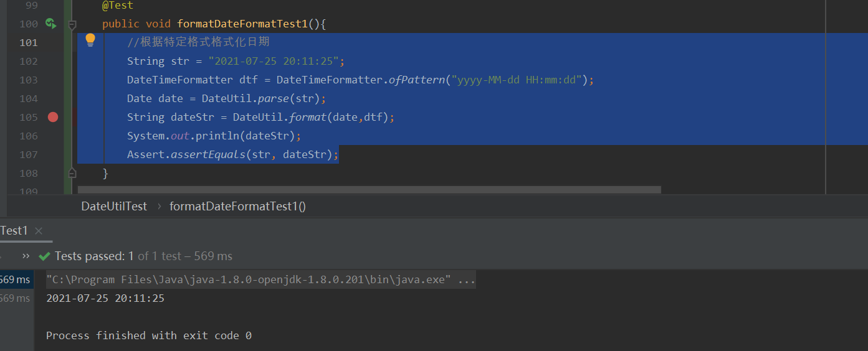The height and width of the screenshot is (351, 868).
Task: Click the fold end marker at line 108
Action: click(72, 172)
